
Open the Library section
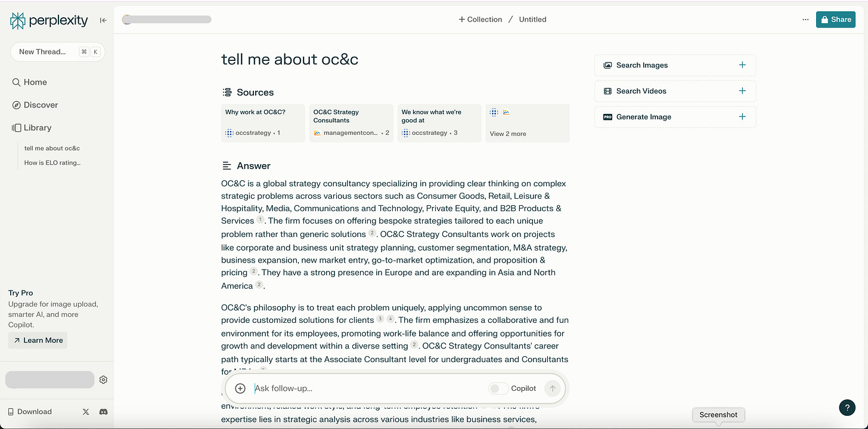[32, 128]
